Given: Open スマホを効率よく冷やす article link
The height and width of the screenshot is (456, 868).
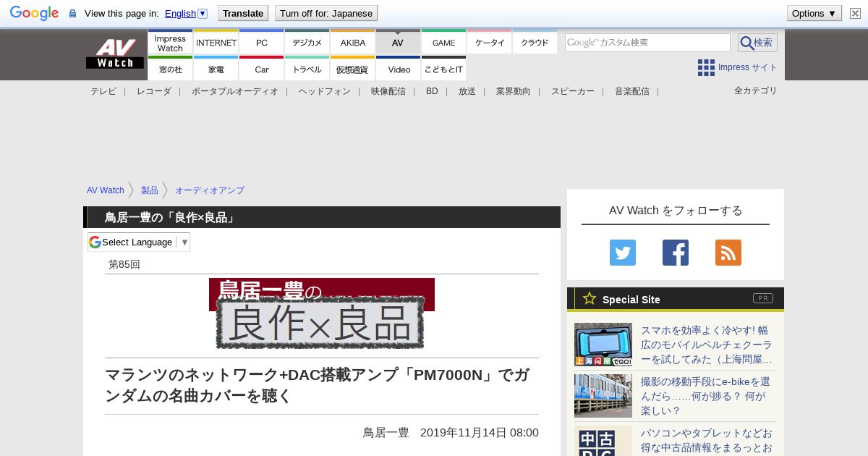Looking at the screenshot, I should pos(707,345).
